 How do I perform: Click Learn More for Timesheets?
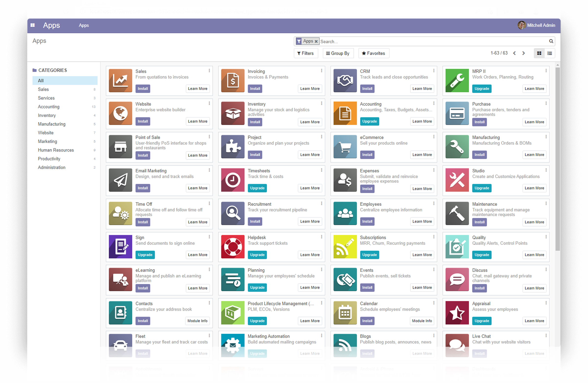click(310, 188)
